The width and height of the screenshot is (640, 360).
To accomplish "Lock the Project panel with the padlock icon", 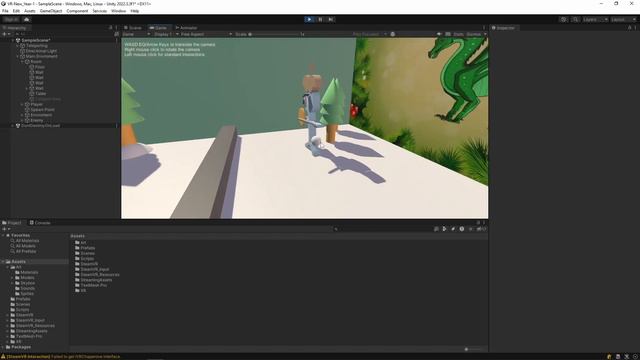I will [x=478, y=223].
